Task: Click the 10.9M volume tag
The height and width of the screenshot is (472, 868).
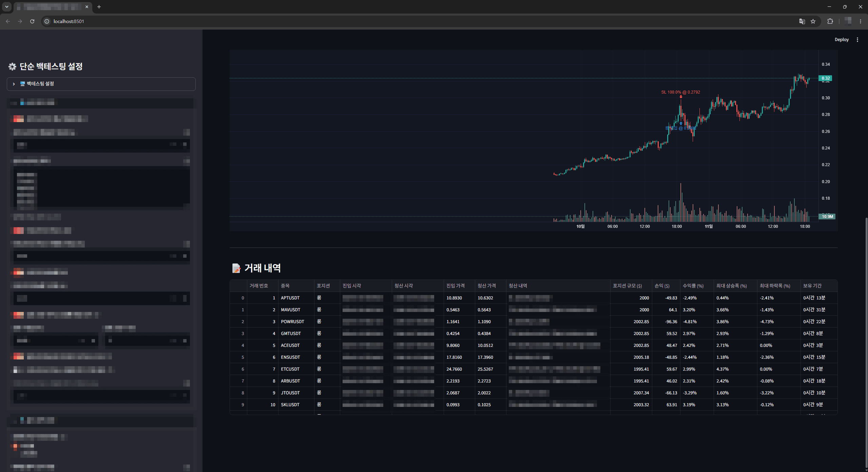Action: [x=827, y=217]
